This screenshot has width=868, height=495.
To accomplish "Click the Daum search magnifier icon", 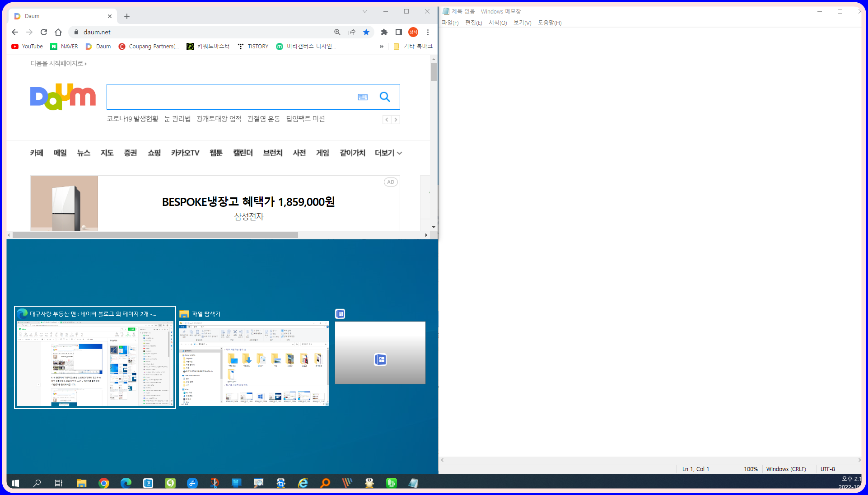I will pos(384,97).
